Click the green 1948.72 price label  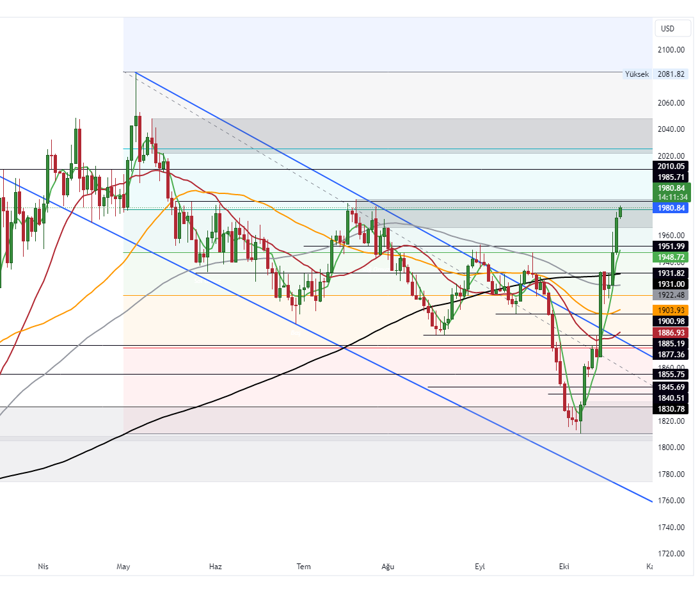click(671, 257)
